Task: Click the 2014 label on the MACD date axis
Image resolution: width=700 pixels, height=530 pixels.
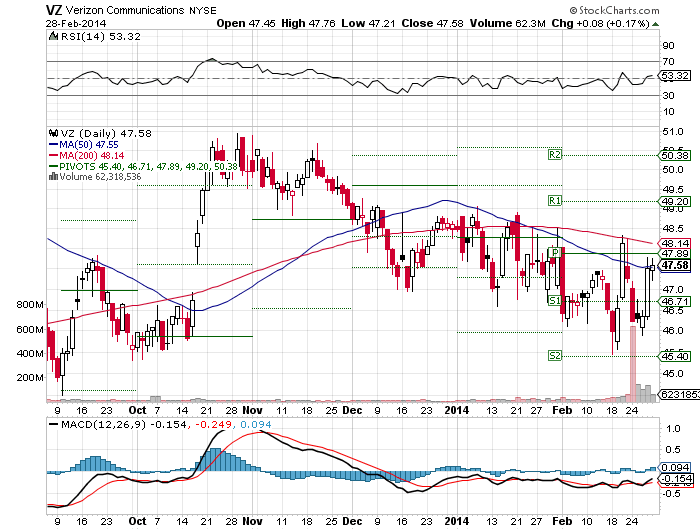Action: coord(457,521)
